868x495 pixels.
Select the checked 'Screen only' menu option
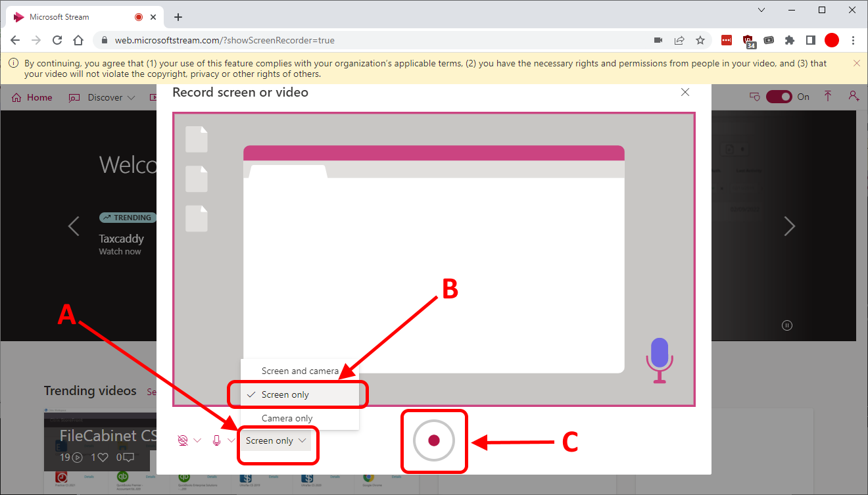tap(300, 394)
